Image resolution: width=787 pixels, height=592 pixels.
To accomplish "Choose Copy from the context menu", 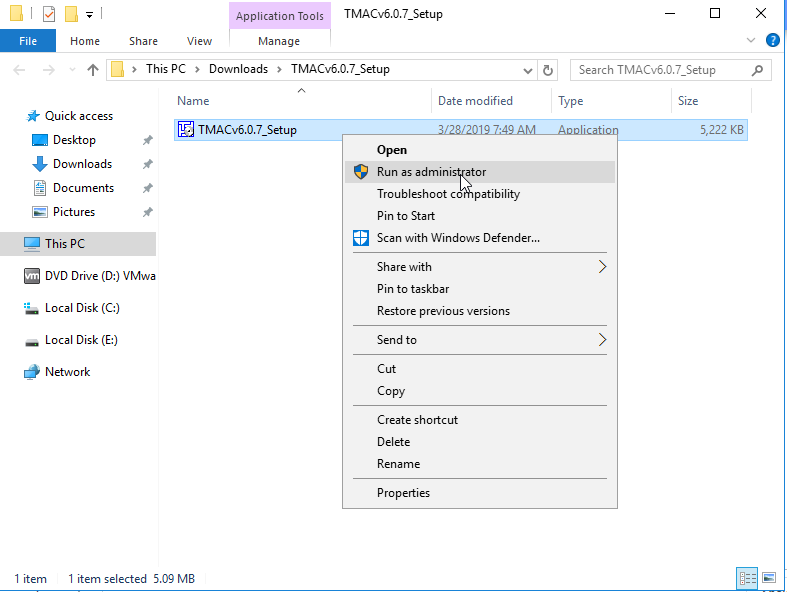I will (479, 391).
